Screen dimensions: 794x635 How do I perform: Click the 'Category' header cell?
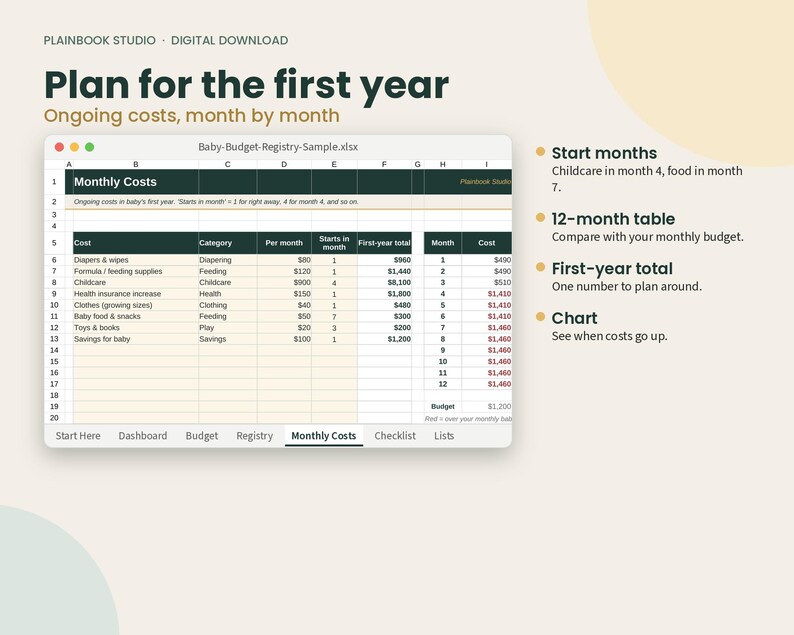228,243
